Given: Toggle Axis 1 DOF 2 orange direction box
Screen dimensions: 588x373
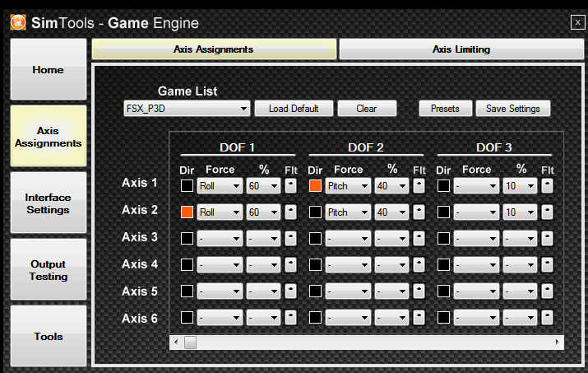Looking at the screenshot, I should point(315,185).
